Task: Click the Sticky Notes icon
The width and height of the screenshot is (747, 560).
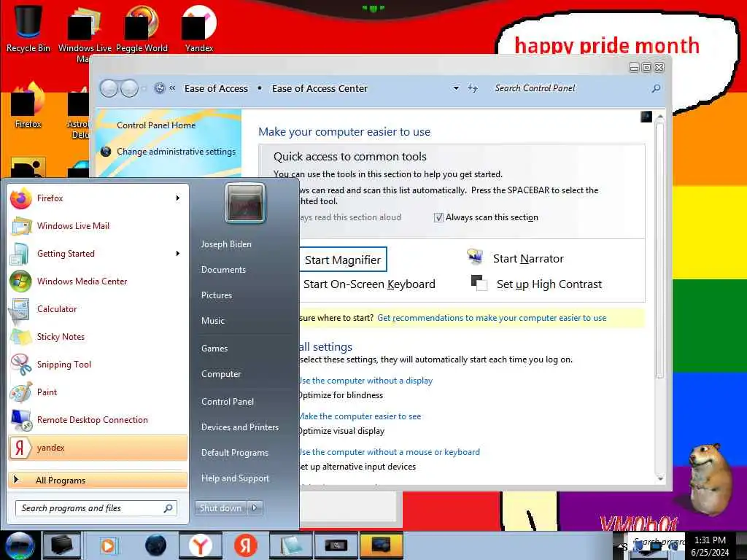Action: (x=21, y=337)
